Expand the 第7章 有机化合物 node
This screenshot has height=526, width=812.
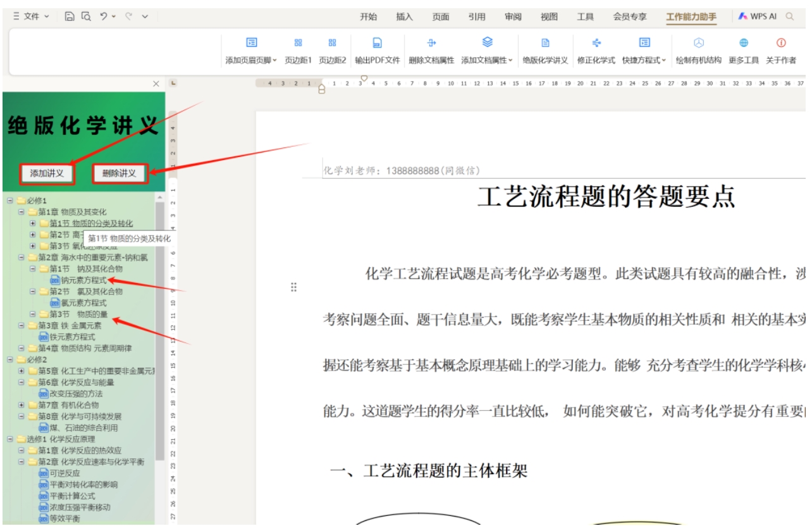click(x=22, y=405)
